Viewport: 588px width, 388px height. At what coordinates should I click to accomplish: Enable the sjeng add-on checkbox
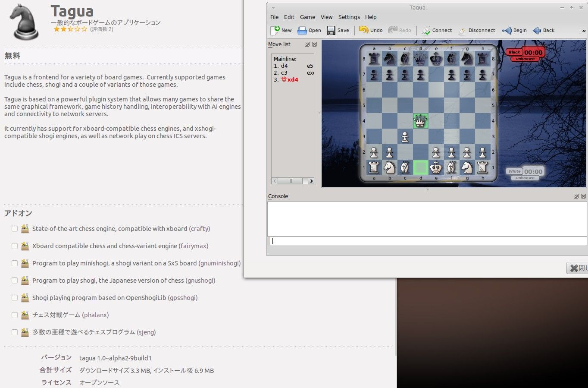click(x=15, y=332)
